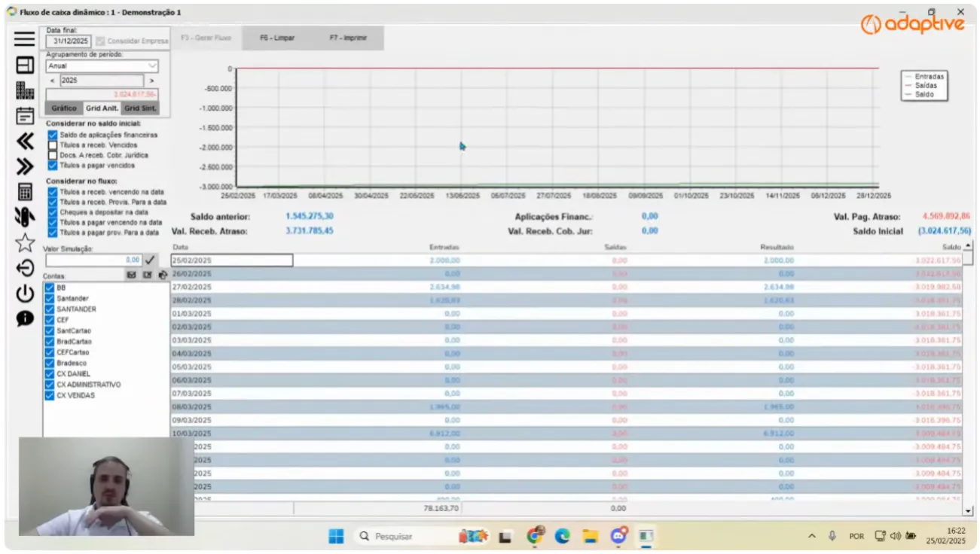Switch to the Grid Anlt. tab
The height and width of the screenshot is (554, 980).
click(x=102, y=108)
